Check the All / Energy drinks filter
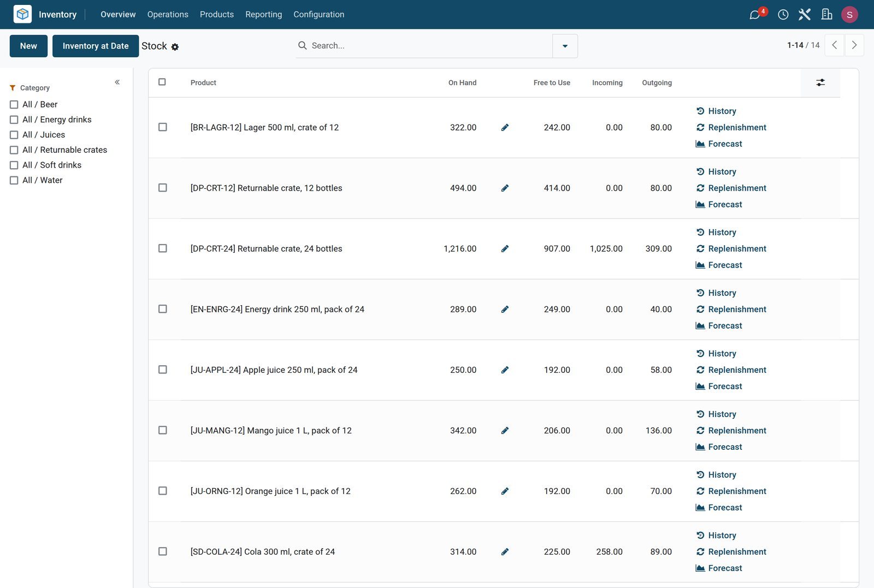This screenshot has height=588, width=874. (x=14, y=120)
